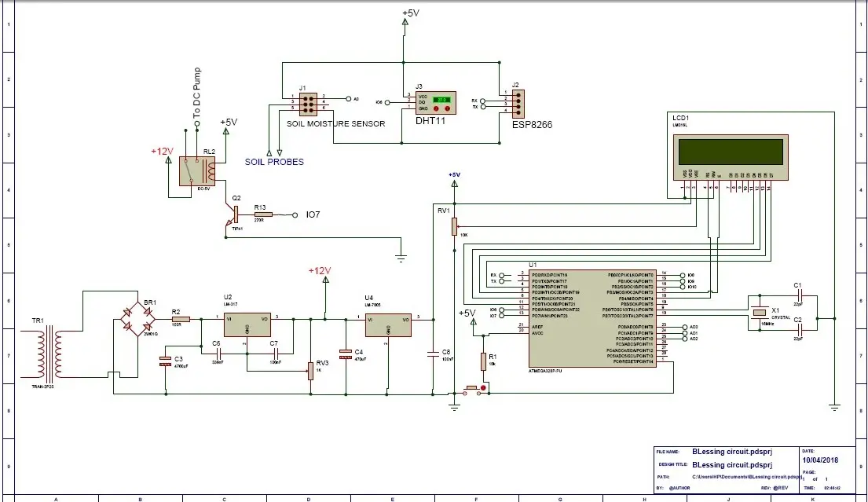This screenshot has width=868, height=502.
Task: Select the +5V terminal at sheet top
Action: click(x=405, y=22)
